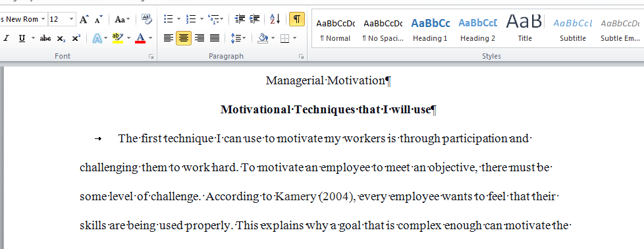Viewport: 644px width, 249px height.
Task: Apply the Normal style
Action: pos(335,29)
